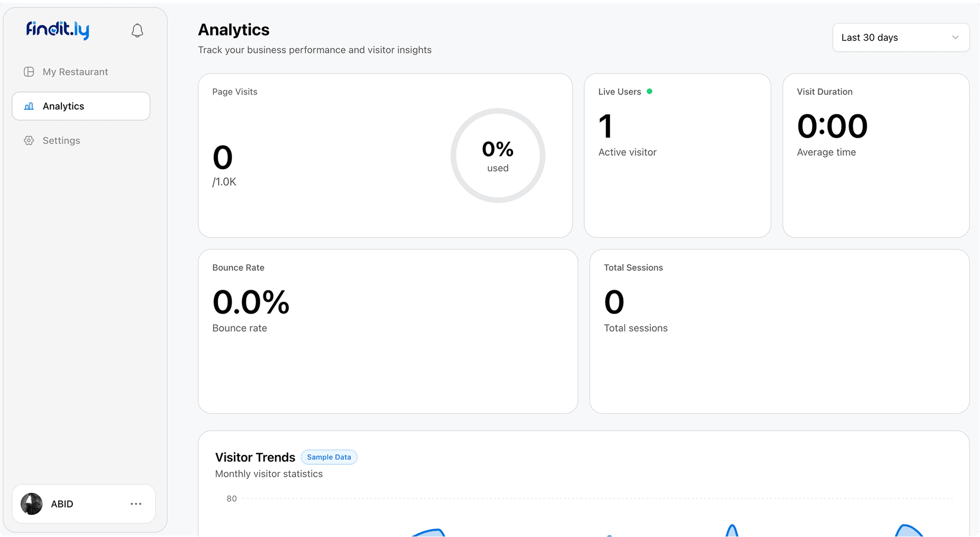Click the Total Sessions card
Image resolution: width=980 pixels, height=537 pixels.
pos(779,364)
